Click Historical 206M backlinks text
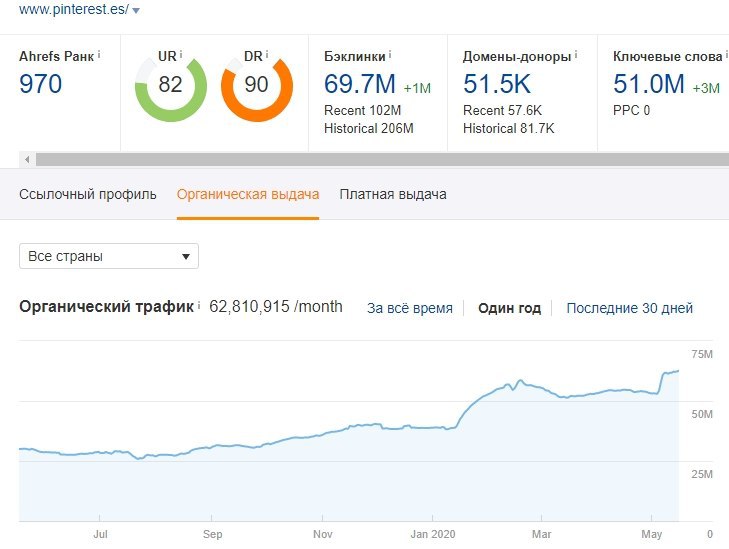The image size is (729, 549). [x=369, y=128]
